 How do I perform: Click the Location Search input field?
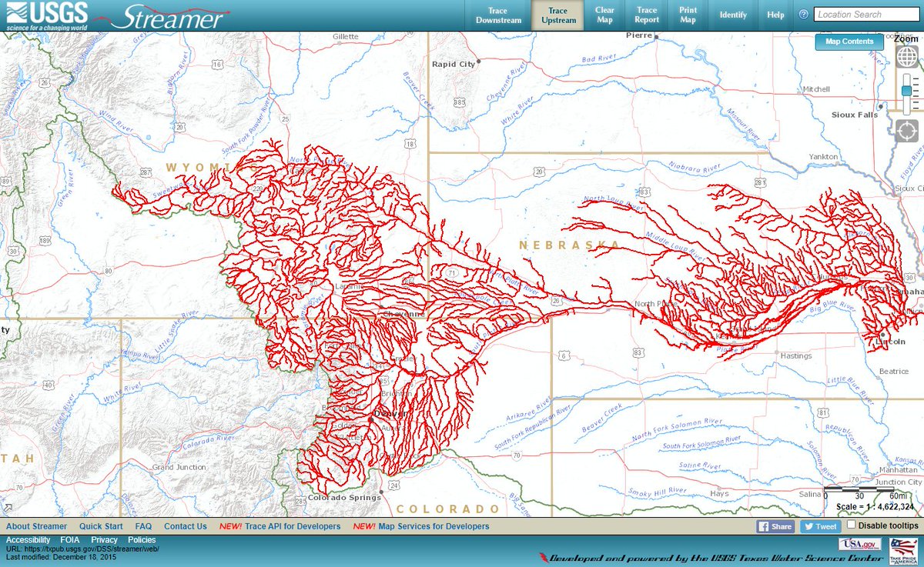pyautogui.click(x=866, y=15)
